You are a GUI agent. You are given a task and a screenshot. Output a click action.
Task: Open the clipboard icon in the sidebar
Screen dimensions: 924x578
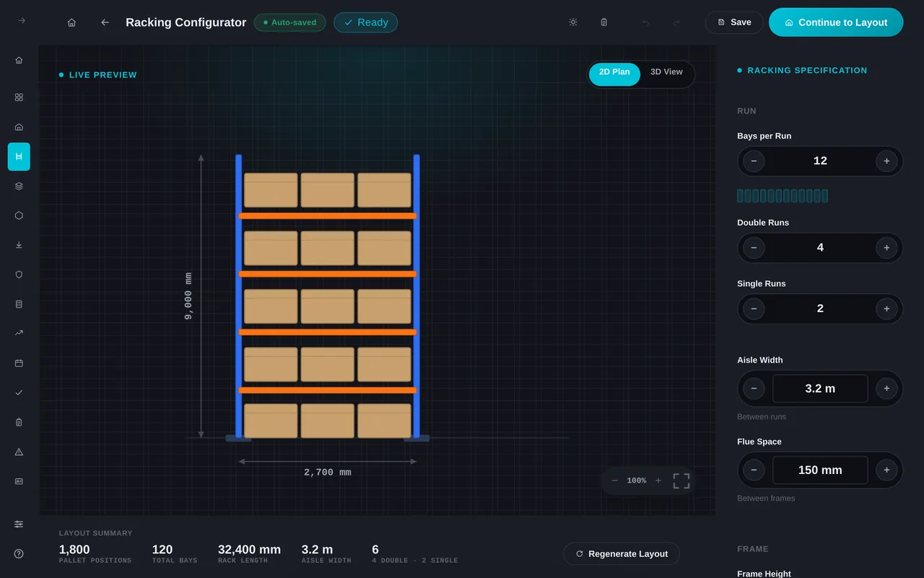(19, 422)
